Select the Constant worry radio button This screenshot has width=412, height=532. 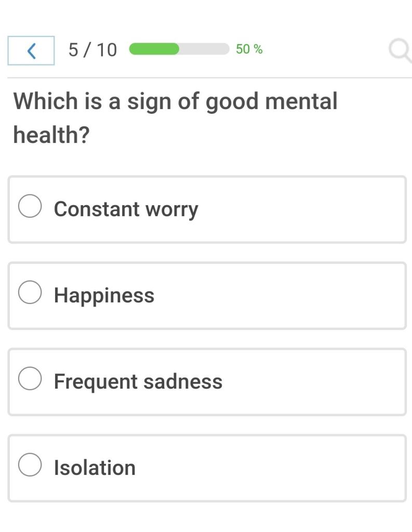30,206
